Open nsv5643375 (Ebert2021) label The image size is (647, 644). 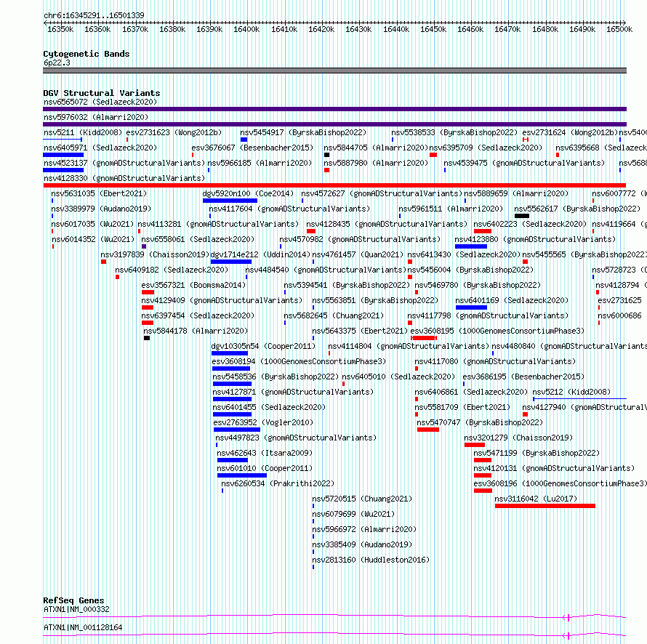tap(360, 331)
